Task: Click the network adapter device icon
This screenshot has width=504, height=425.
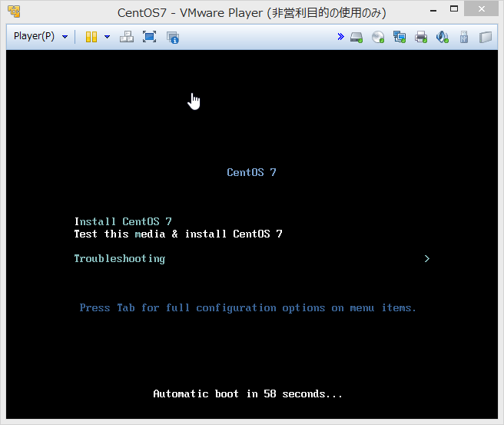Action: (x=400, y=37)
